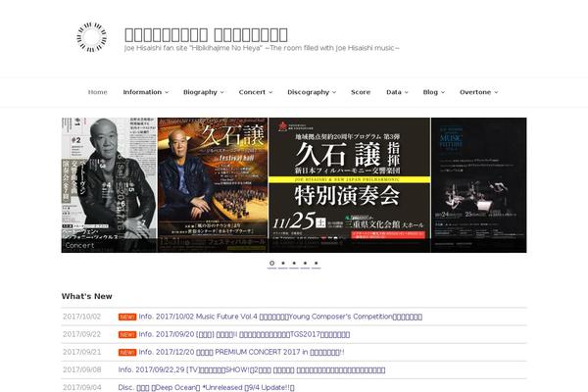Viewport: 588px width, 392px height.
Task: Expand the Information dropdown chevron
Action: coord(167,93)
